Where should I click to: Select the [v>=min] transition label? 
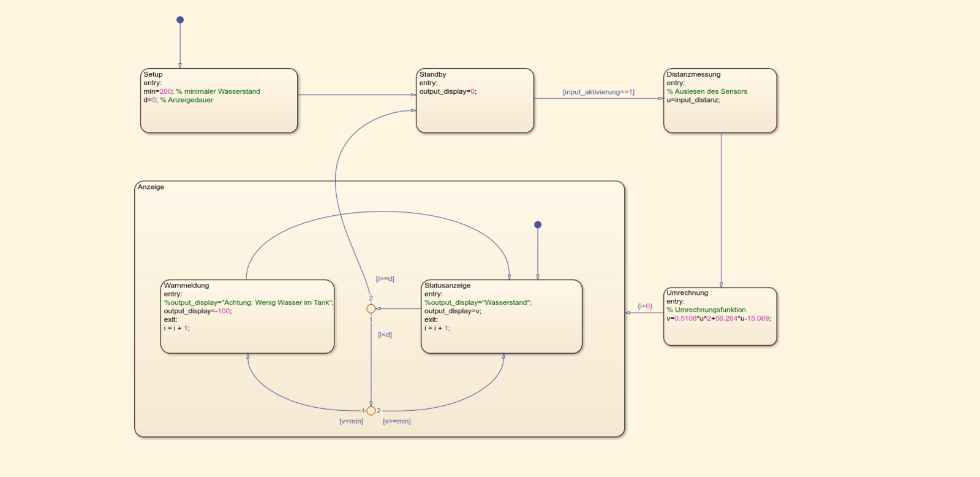(396, 421)
